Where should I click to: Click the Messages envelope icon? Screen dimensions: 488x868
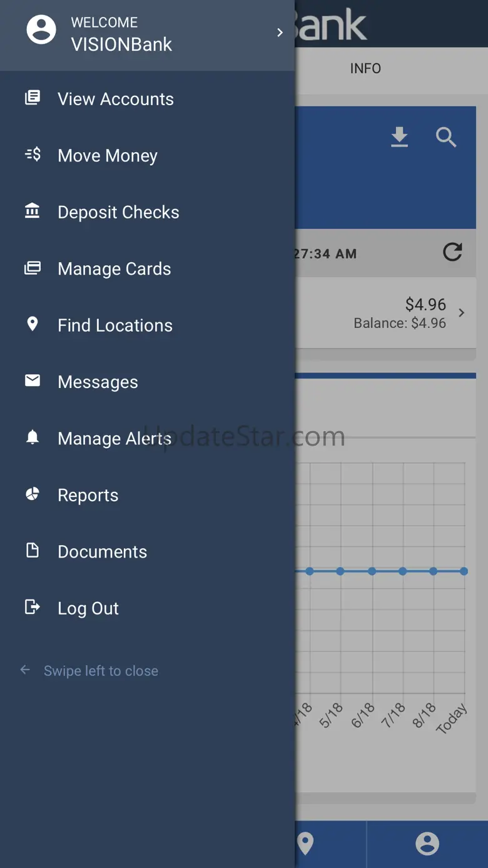pos(33,380)
